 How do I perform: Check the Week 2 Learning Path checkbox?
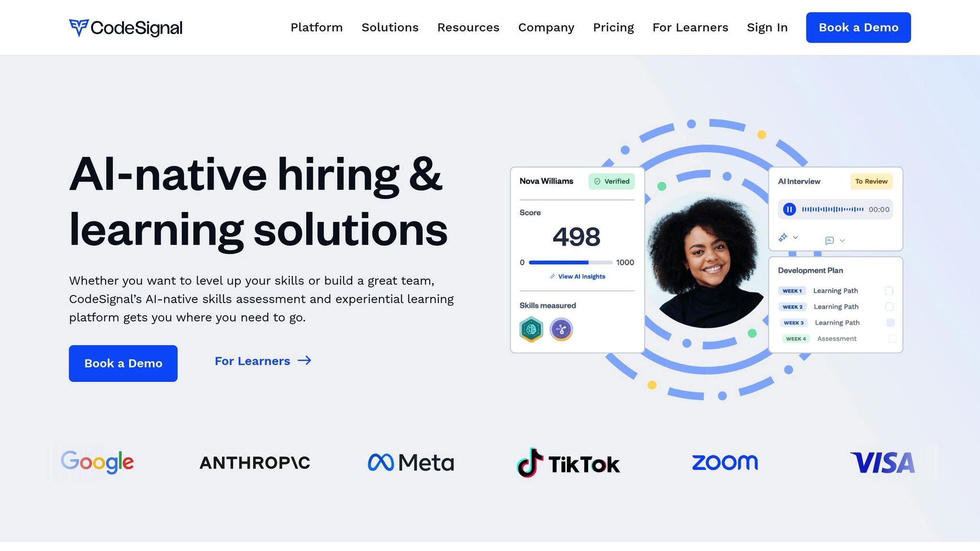click(890, 307)
